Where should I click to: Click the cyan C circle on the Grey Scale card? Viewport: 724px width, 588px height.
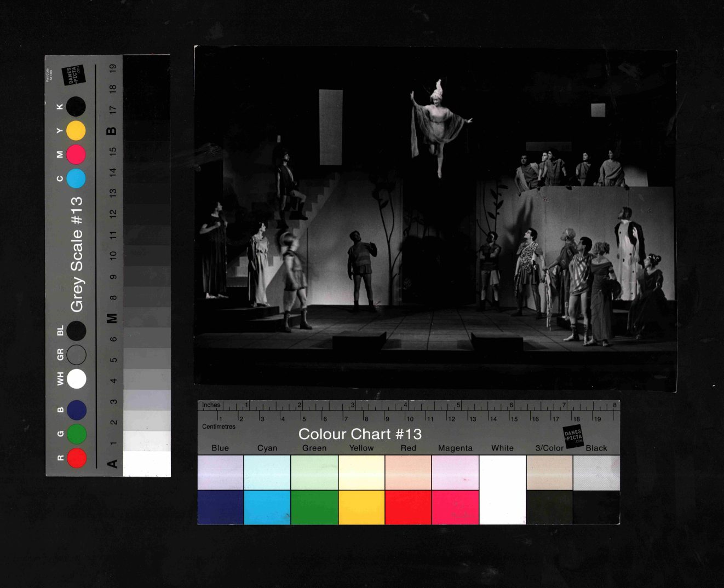(x=76, y=178)
